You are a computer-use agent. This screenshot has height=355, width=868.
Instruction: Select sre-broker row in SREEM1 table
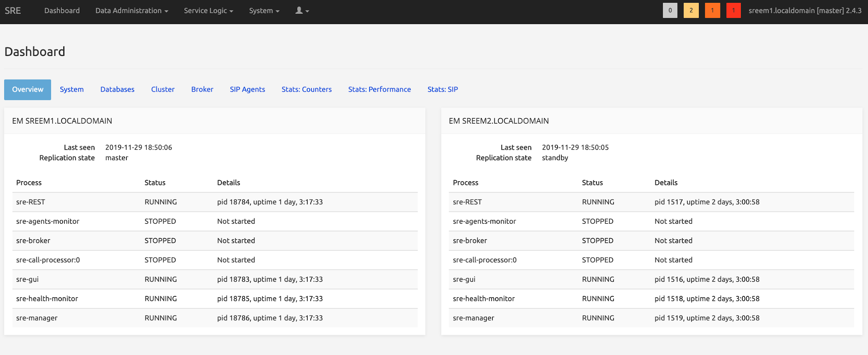tap(215, 241)
